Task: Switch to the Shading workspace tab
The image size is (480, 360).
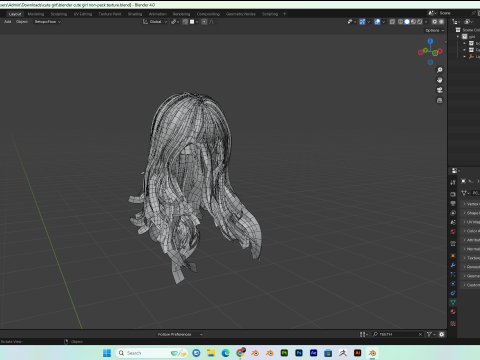Action: pyautogui.click(x=135, y=14)
